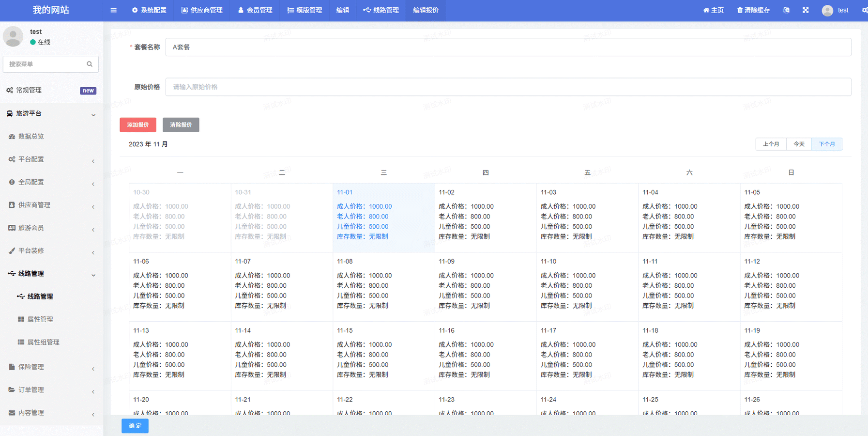Click the language translate icon

(x=786, y=10)
